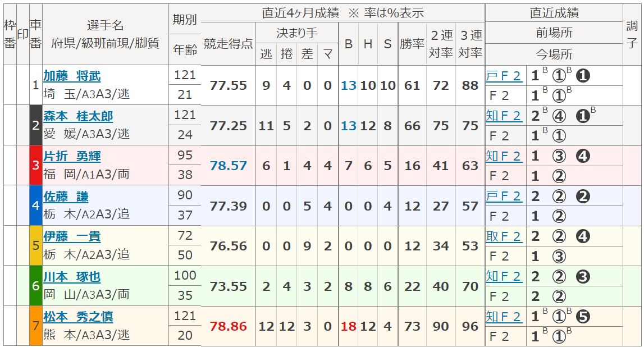644x347 pixels.
Task: Open racer 加藤 将武 profile link
Action: pyautogui.click(x=72, y=76)
